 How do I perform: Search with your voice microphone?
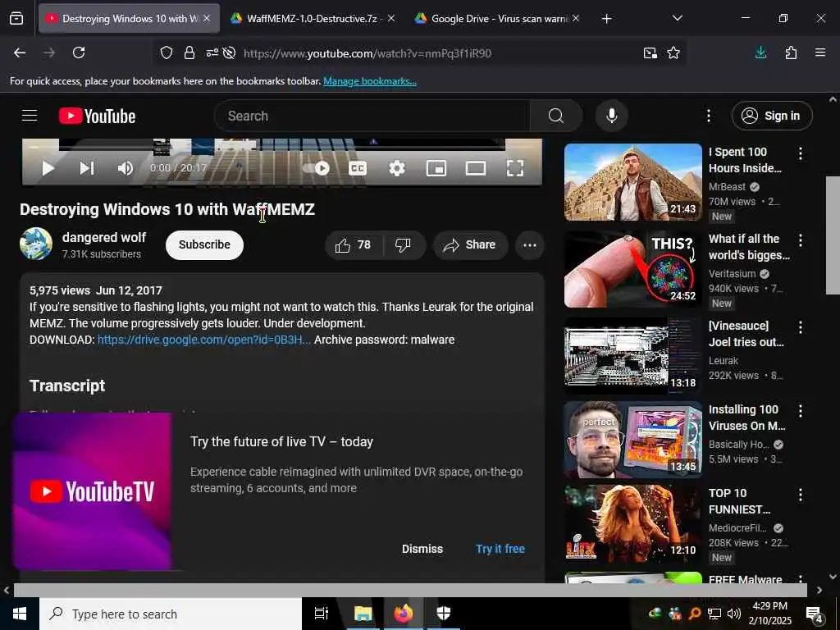[x=612, y=116]
